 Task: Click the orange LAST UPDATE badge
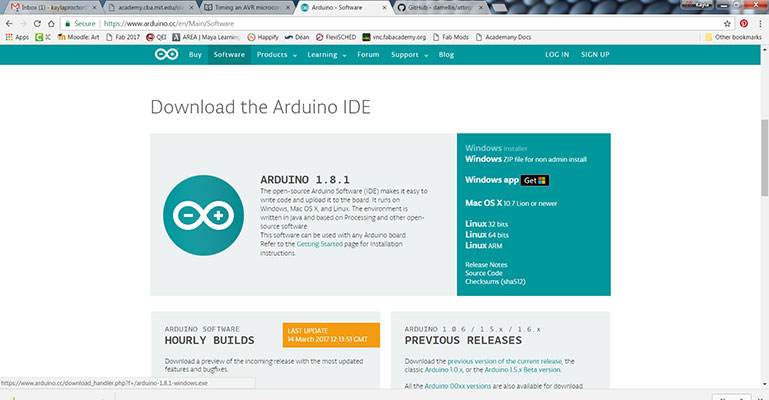click(331, 335)
